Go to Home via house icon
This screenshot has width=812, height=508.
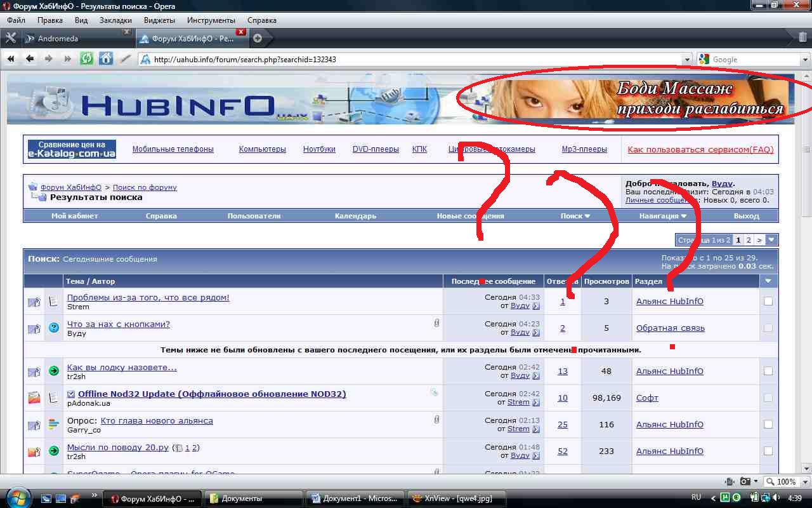tap(105, 59)
